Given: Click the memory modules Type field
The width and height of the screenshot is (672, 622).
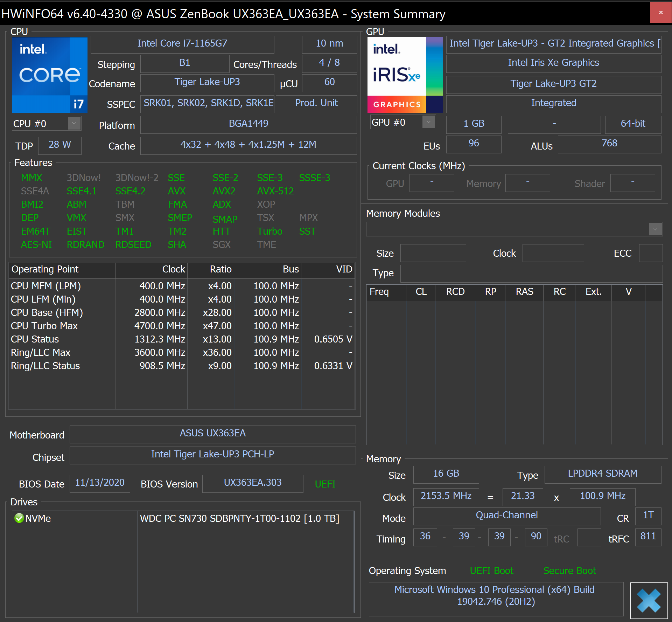Looking at the screenshot, I should tap(531, 273).
